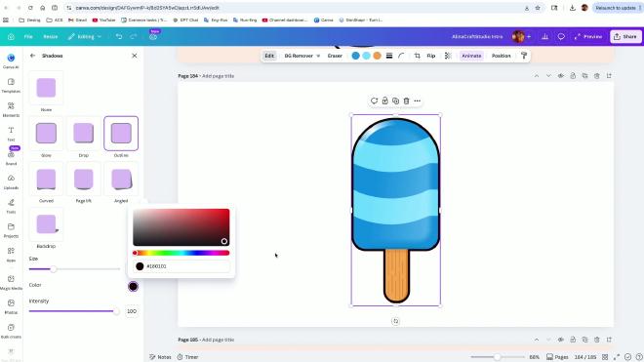Open the Text sidebar panel

pyautogui.click(x=11, y=134)
